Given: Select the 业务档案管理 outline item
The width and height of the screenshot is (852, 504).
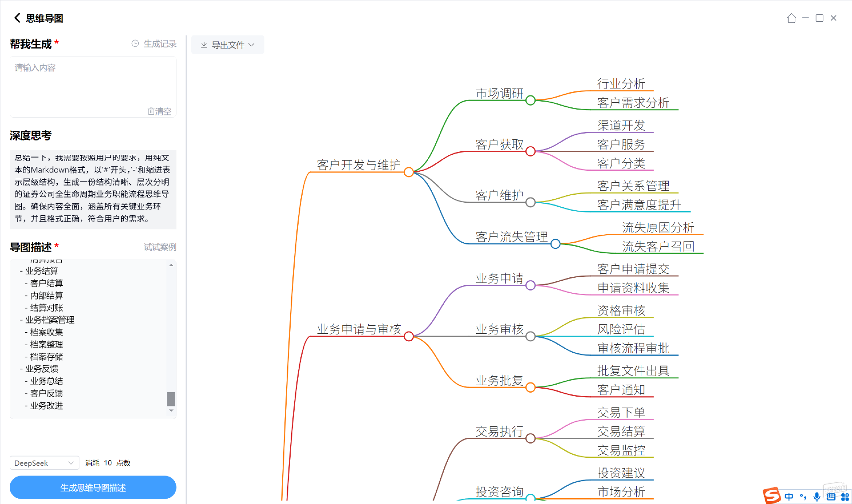Looking at the screenshot, I should (x=50, y=319).
